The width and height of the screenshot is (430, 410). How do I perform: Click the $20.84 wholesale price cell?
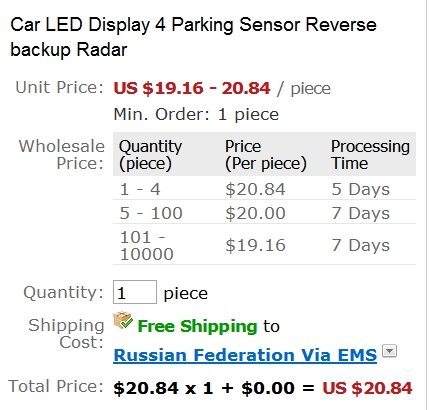coord(255,189)
